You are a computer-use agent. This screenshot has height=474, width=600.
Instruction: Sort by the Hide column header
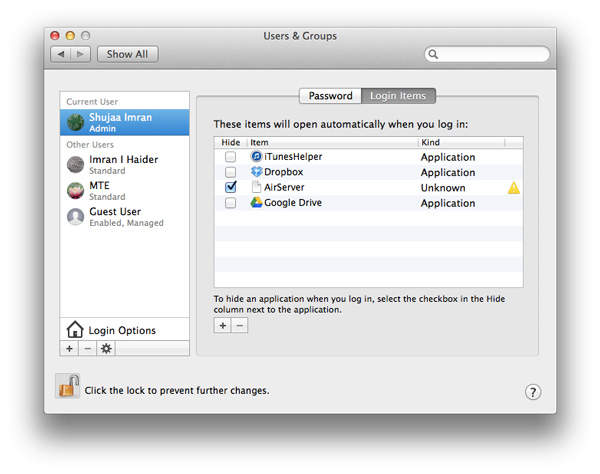pyautogui.click(x=230, y=142)
